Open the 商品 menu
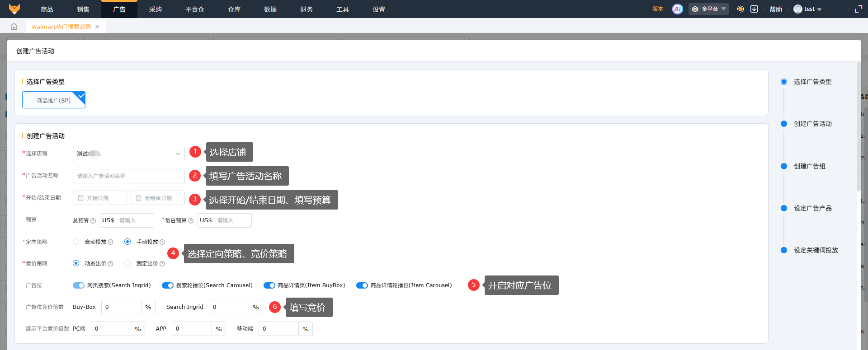This screenshot has height=350, width=868. (47, 9)
